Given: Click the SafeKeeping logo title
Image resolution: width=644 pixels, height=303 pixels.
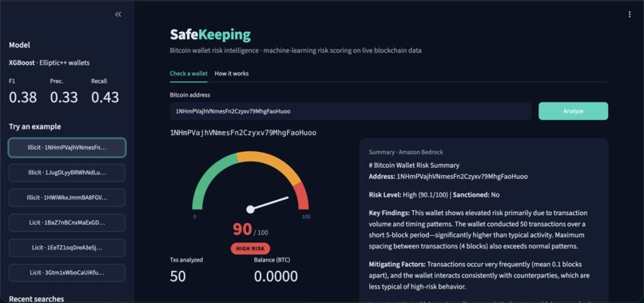Looking at the screenshot, I should click(210, 35).
